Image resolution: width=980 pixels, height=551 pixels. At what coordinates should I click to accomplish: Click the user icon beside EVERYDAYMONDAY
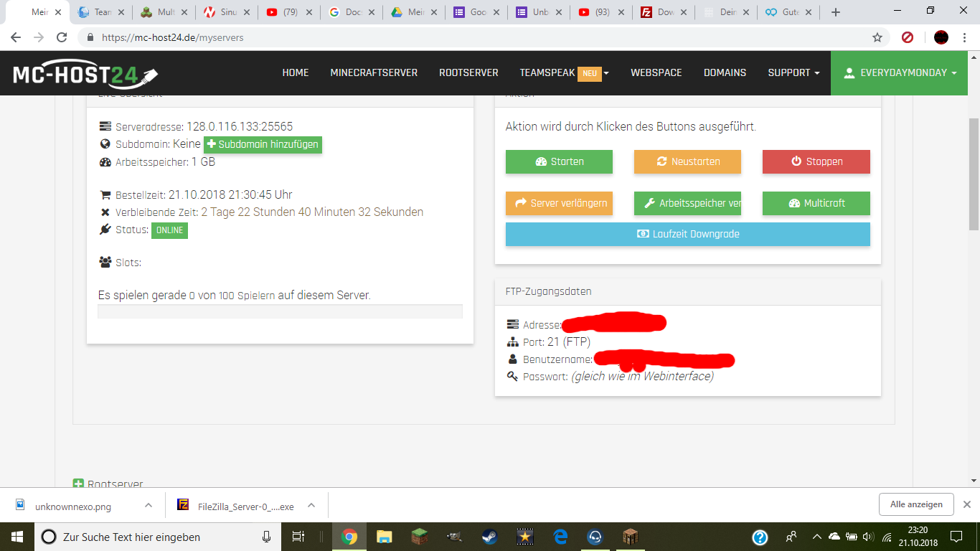(x=849, y=72)
